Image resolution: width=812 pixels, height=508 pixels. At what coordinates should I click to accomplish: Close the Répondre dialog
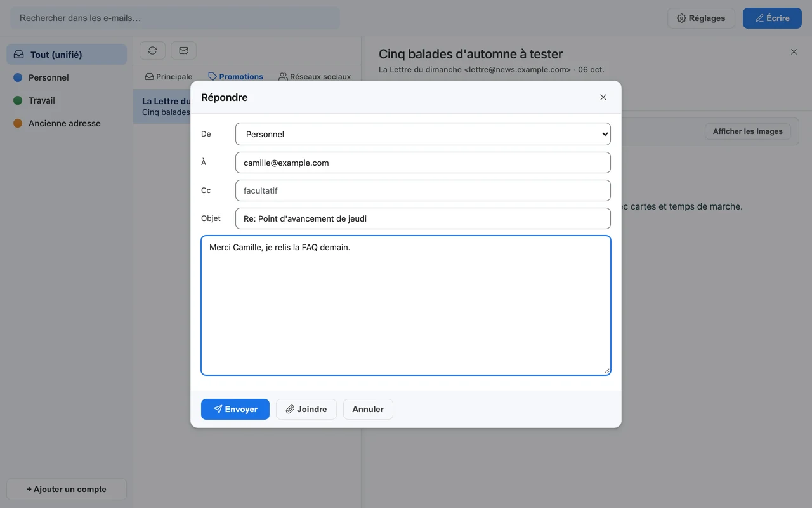[603, 97]
